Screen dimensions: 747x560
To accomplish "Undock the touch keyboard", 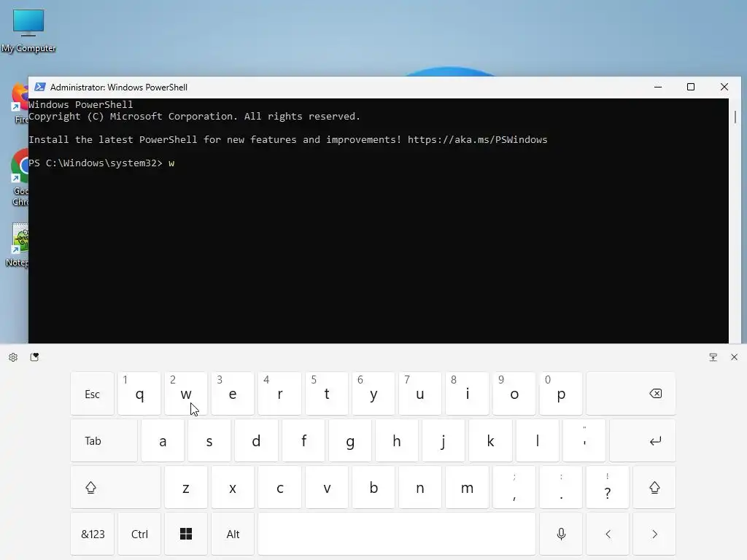I will pos(713,357).
